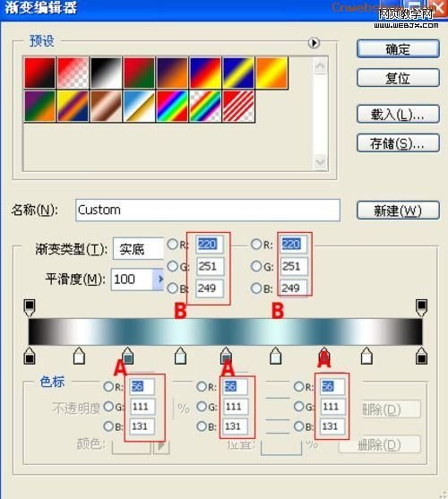Select the B radio button in the lower left color group
Screen dimensions: 448x499
tap(108, 426)
